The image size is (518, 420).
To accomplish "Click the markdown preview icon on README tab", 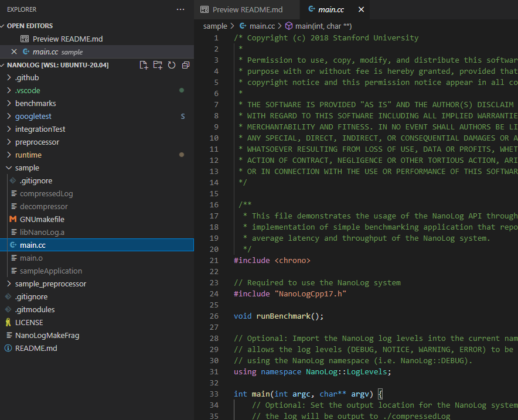I will (206, 9).
